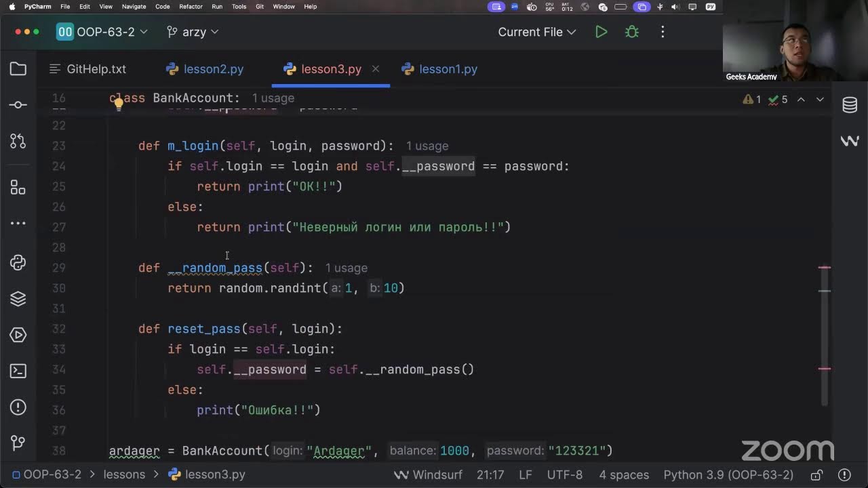Jump to next highlighted error arrow
Image resolution: width=868 pixels, height=488 pixels.
pos(820,100)
